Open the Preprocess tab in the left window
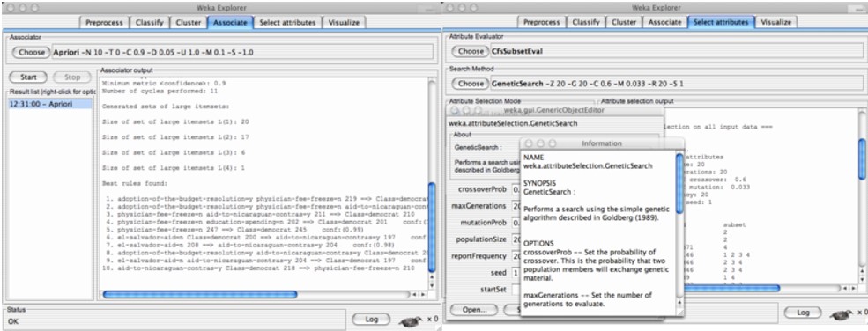 pos(104,23)
